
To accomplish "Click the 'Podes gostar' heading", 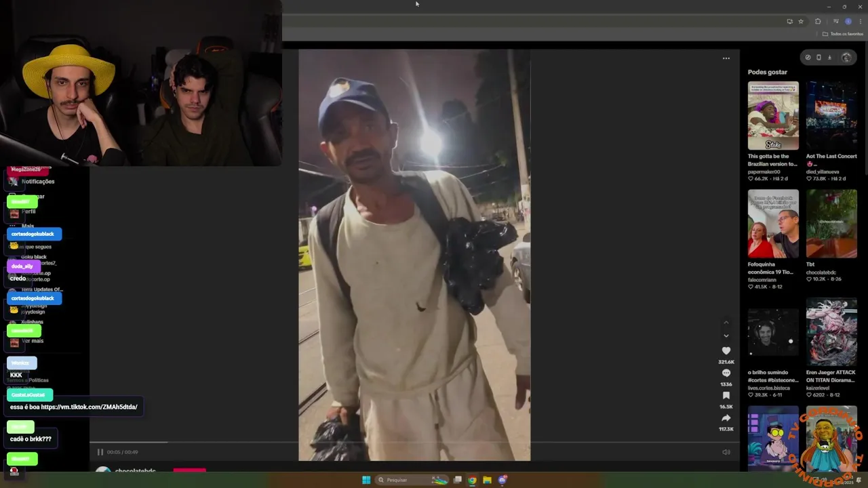I will (x=768, y=72).
